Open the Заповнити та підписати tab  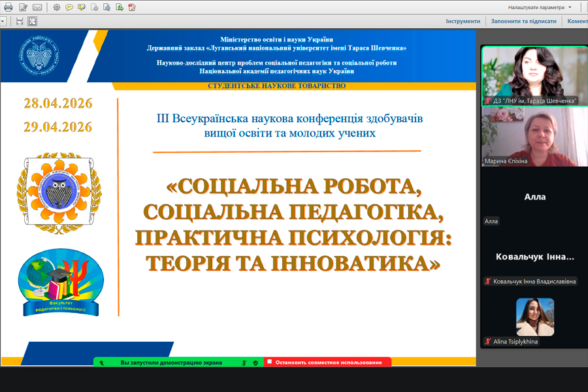point(524,21)
